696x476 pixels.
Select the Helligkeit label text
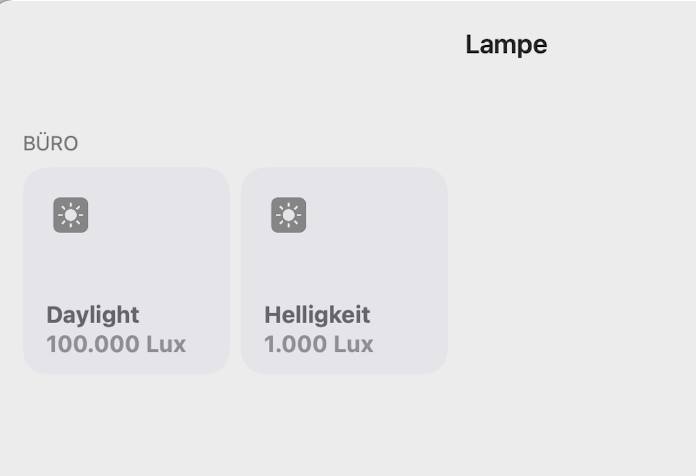pyautogui.click(x=317, y=315)
